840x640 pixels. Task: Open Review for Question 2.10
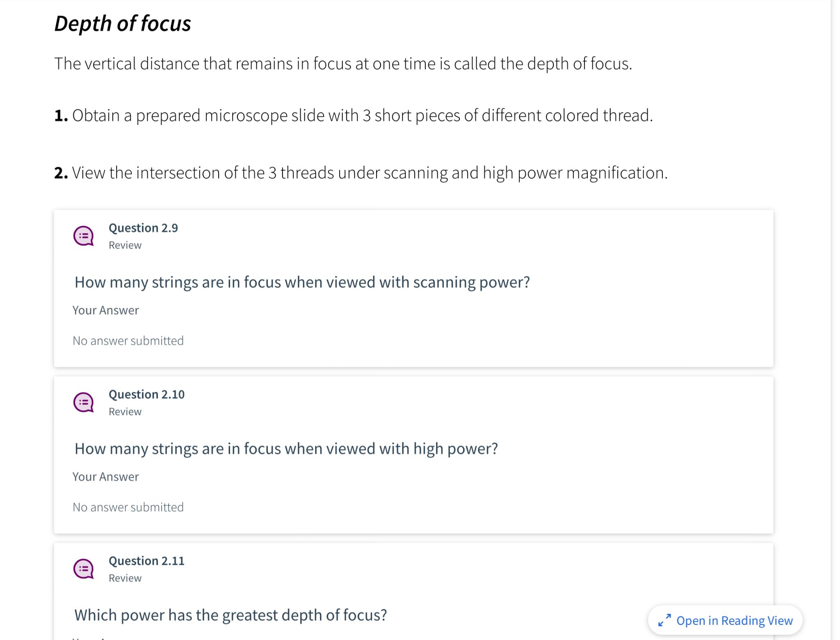[124, 411]
